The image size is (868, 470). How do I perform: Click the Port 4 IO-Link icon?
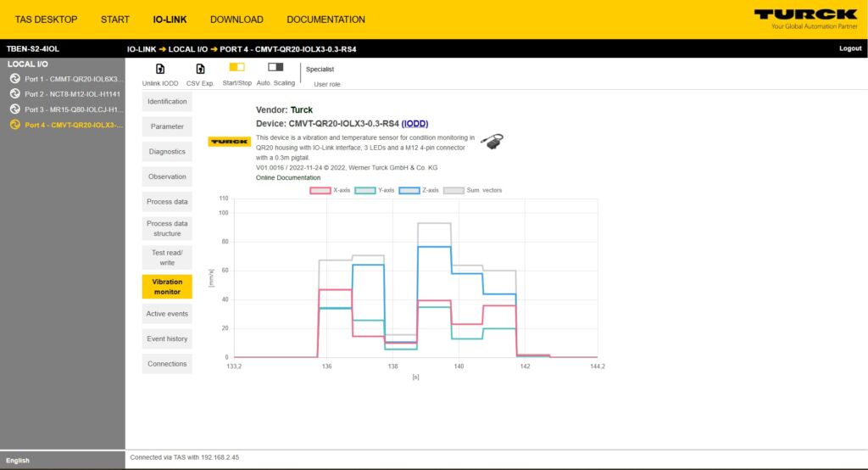[14, 126]
